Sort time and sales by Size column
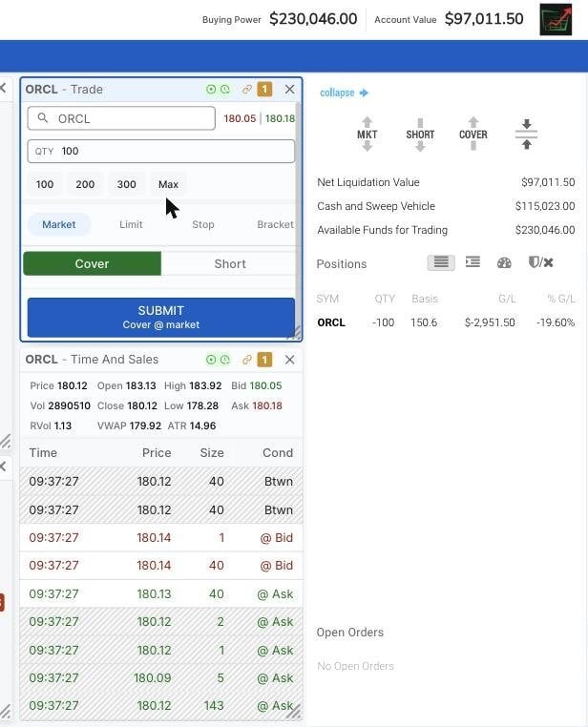This screenshot has height=727, width=588. (212, 452)
